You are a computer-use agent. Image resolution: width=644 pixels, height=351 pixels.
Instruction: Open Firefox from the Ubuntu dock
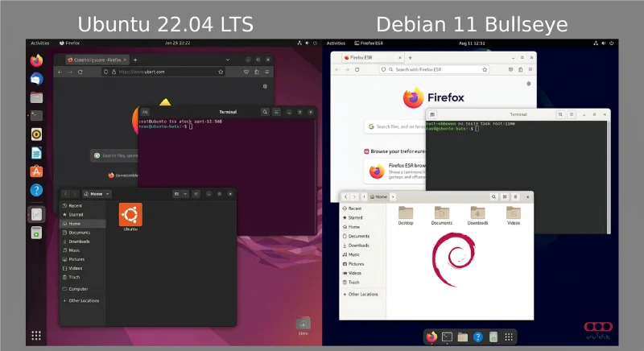tap(36, 60)
